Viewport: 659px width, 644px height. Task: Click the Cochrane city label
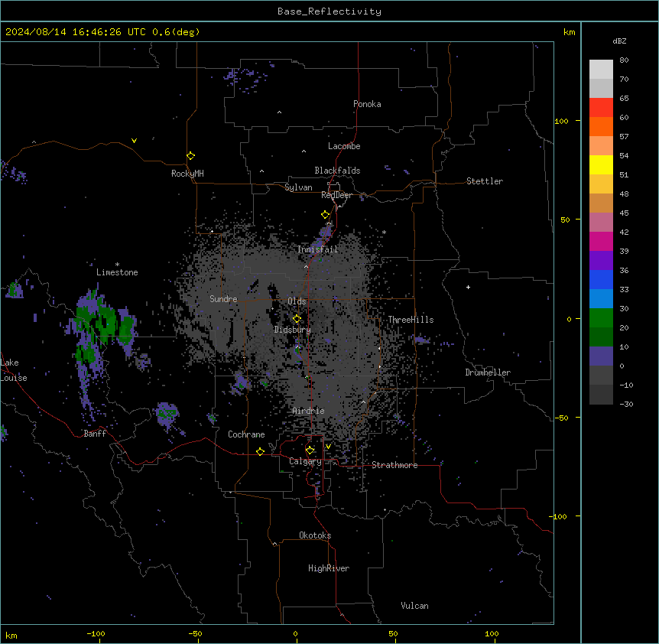246,434
